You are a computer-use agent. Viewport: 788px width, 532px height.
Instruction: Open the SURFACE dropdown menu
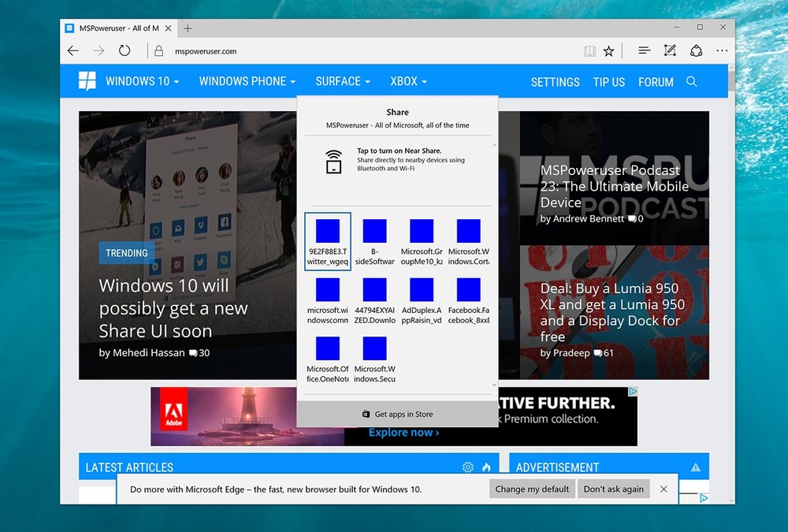click(x=343, y=81)
